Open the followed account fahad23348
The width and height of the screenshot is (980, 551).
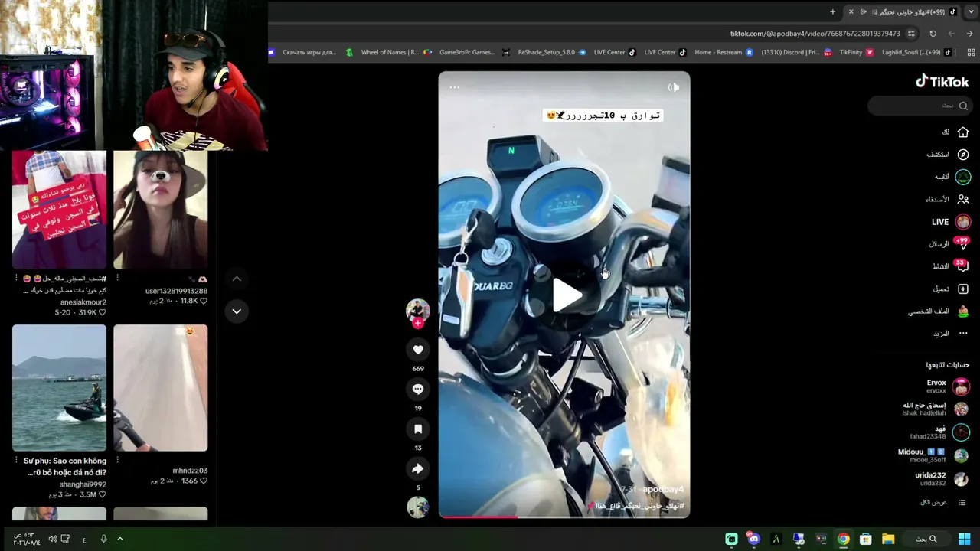pyautogui.click(x=939, y=432)
